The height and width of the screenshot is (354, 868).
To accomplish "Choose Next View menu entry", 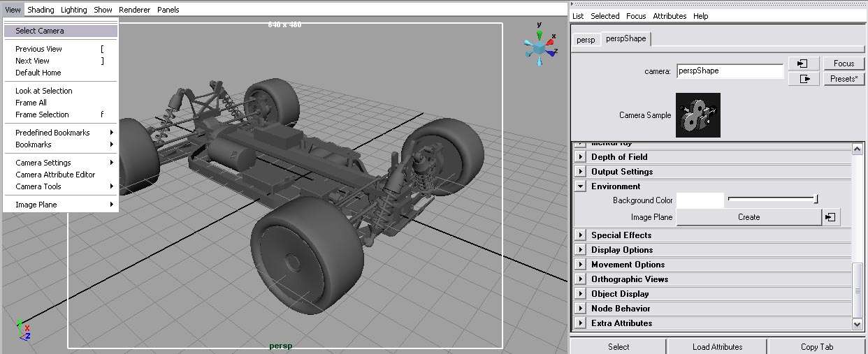I will click(x=61, y=61).
